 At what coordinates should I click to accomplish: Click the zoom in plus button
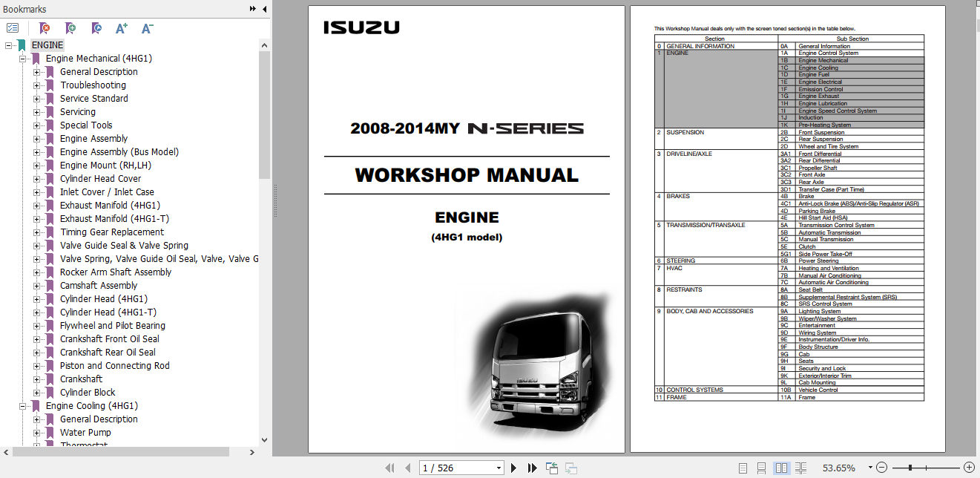[968, 468]
